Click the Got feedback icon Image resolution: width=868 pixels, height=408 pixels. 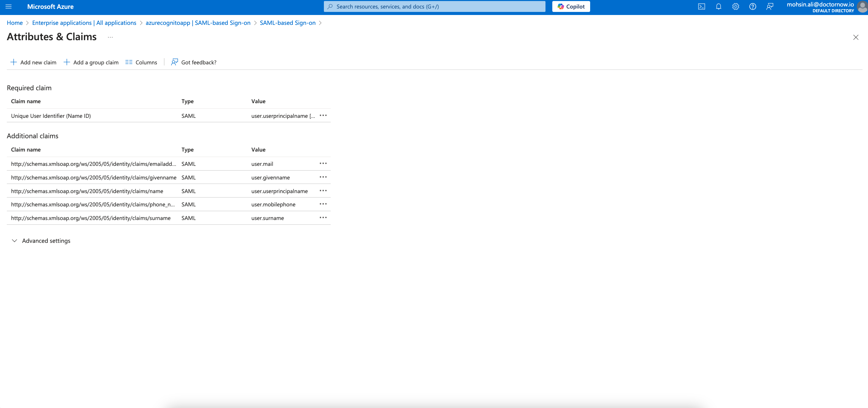click(174, 62)
